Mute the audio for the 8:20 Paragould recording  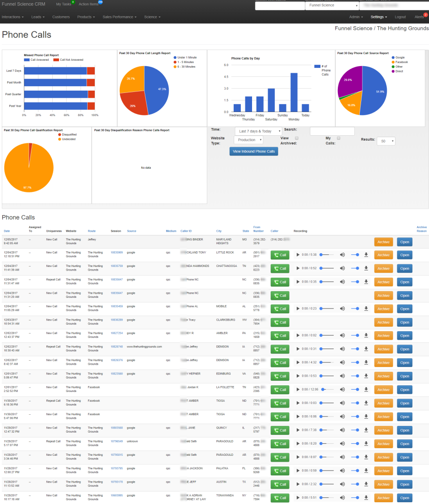(343, 443)
